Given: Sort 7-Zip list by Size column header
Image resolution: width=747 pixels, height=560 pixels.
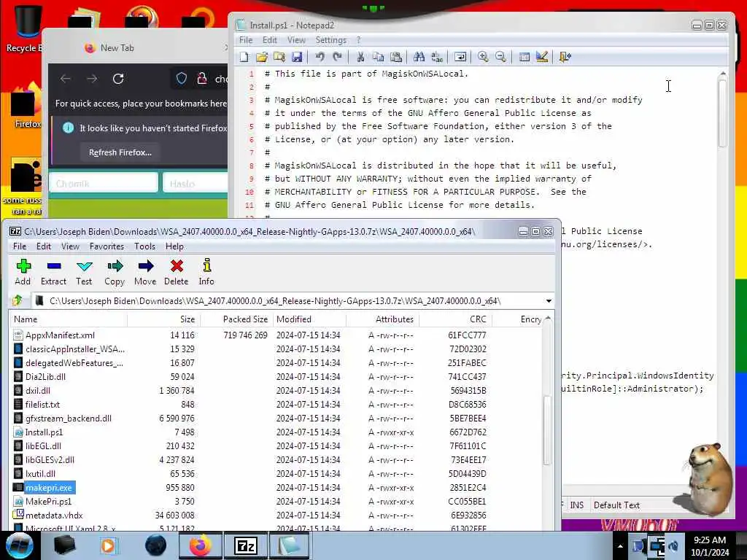Looking at the screenshot, I should [163, 319].
